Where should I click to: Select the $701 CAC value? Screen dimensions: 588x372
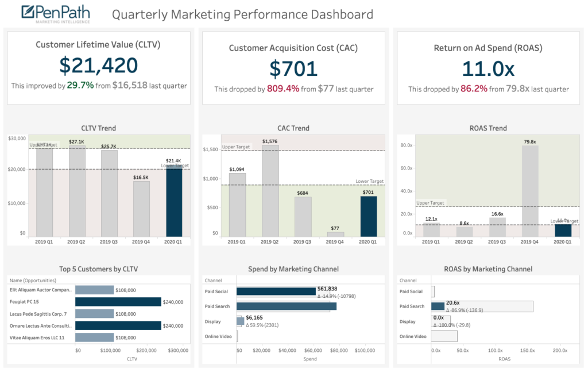(x=293, y=67)
